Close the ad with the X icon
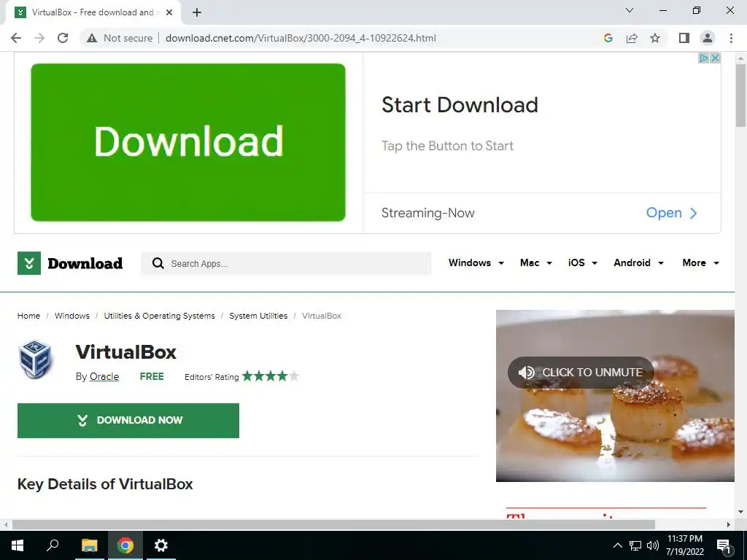 715,58
